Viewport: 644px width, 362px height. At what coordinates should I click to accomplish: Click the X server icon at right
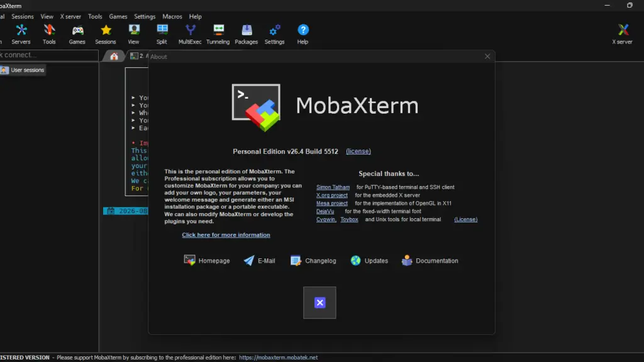pos(623,30)
